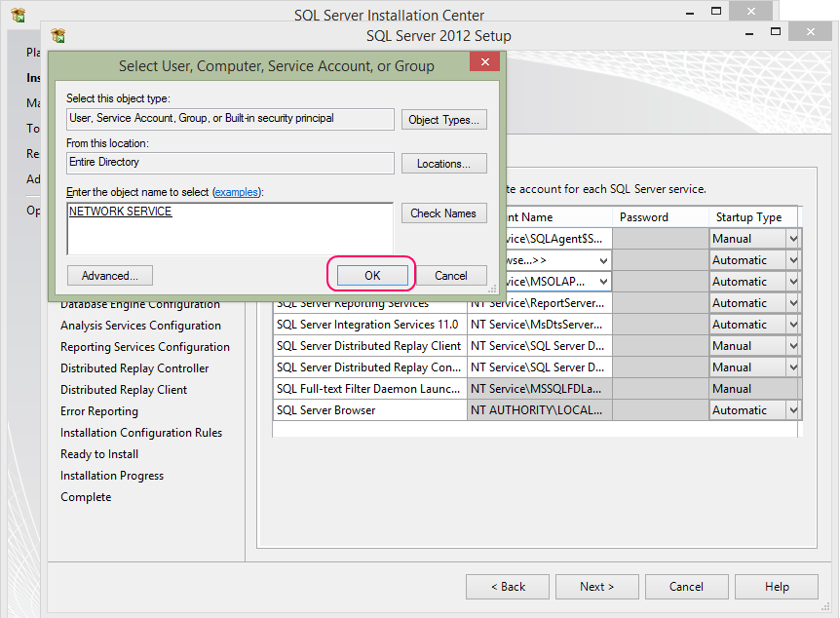Maximize the SQL Server 2012 Setup window
Image resolution: width=840 pixels, height=618 pixels.
pyautogui.click(x=775, y=32)
